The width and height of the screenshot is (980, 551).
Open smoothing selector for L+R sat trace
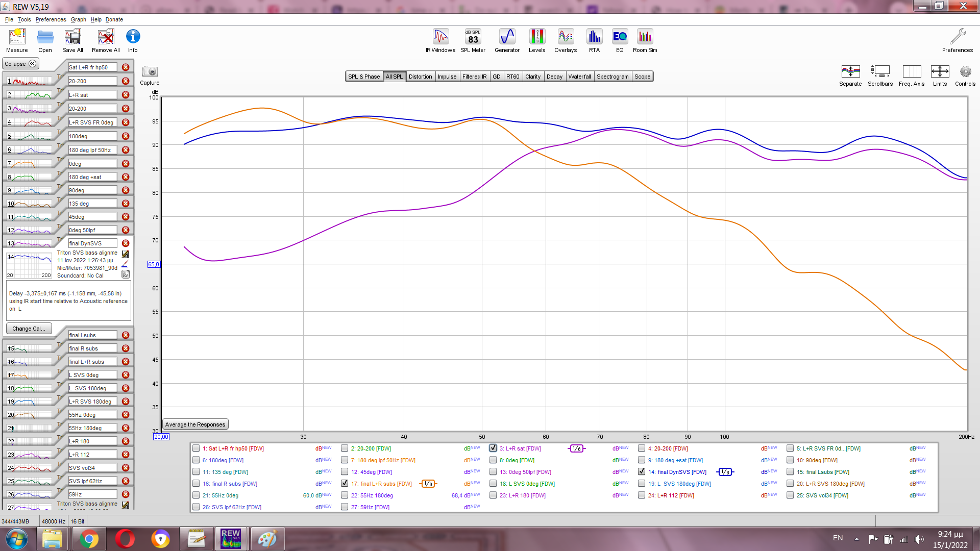click(x=577, y=449)
